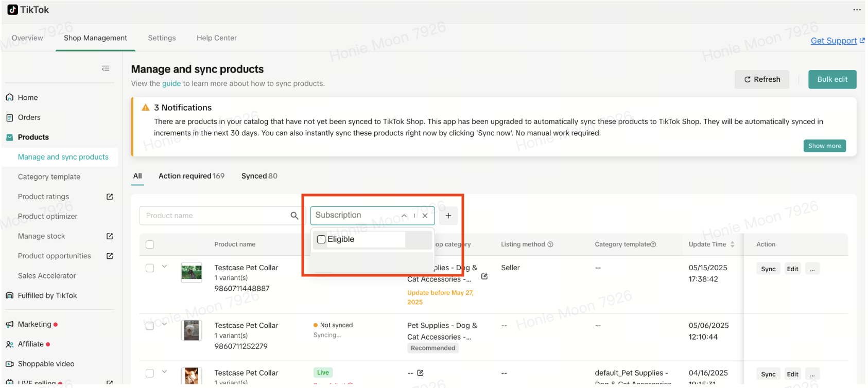
Task: Open Product ratings external link icon
Action: click(110, 197)
